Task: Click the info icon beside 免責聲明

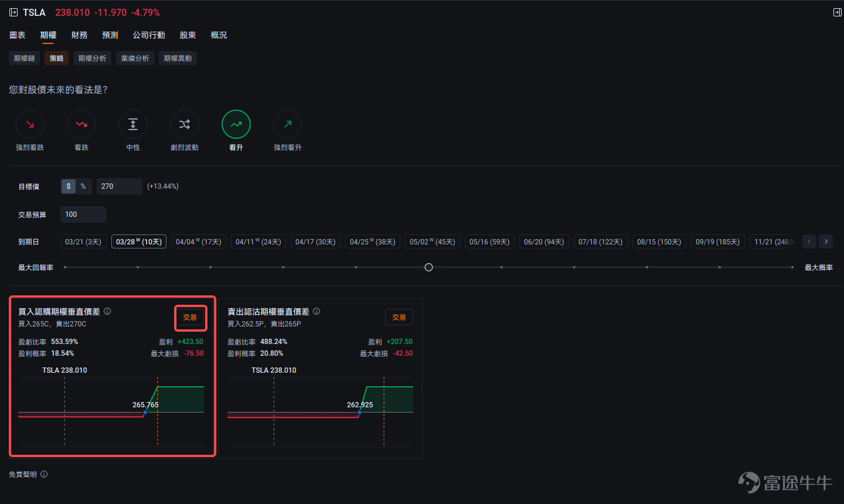Action: coord(44,474)
